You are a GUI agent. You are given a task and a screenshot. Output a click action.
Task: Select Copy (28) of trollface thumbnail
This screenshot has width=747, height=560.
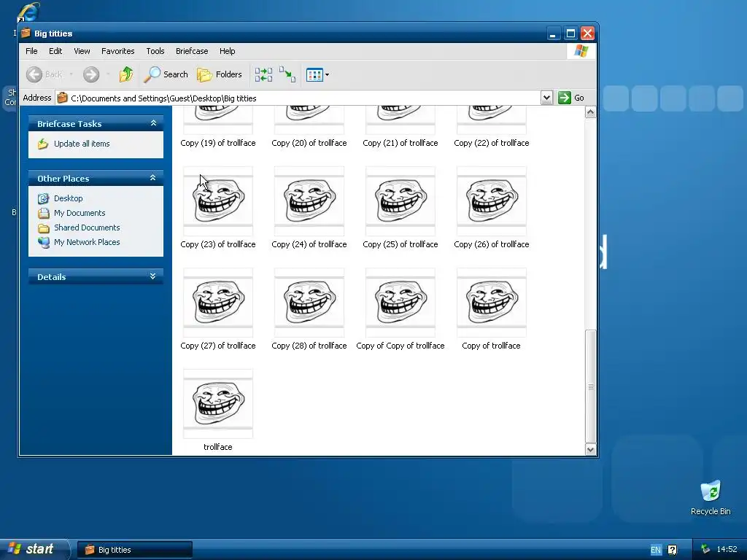(x=309, y=303)
